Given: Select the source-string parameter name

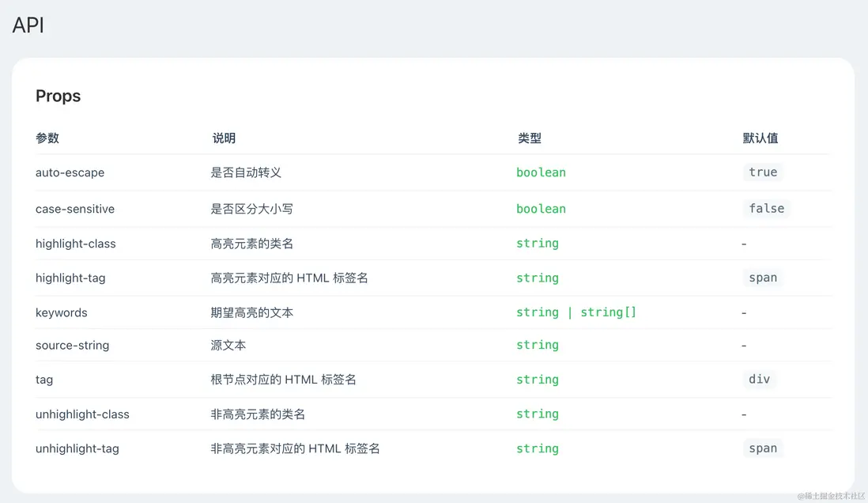Looking at the screenshot, I should point(73,345).
